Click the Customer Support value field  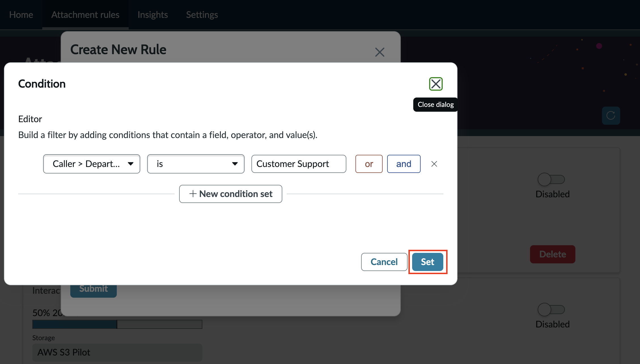pyautogui.click(x=299, y=164)
